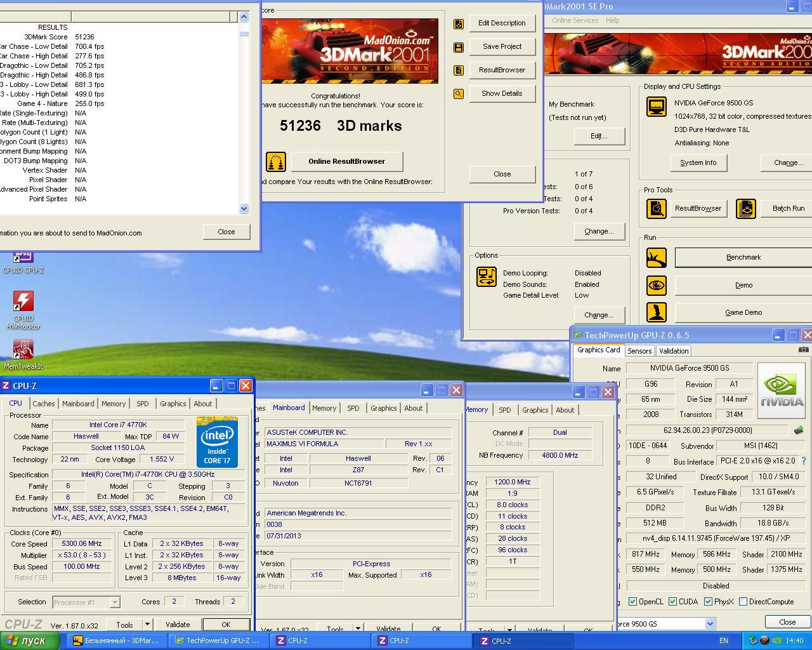Open the Tools dropdown arrow in CPU-Z
Screen dimensions: 812x650
click(x=147, y=625)
